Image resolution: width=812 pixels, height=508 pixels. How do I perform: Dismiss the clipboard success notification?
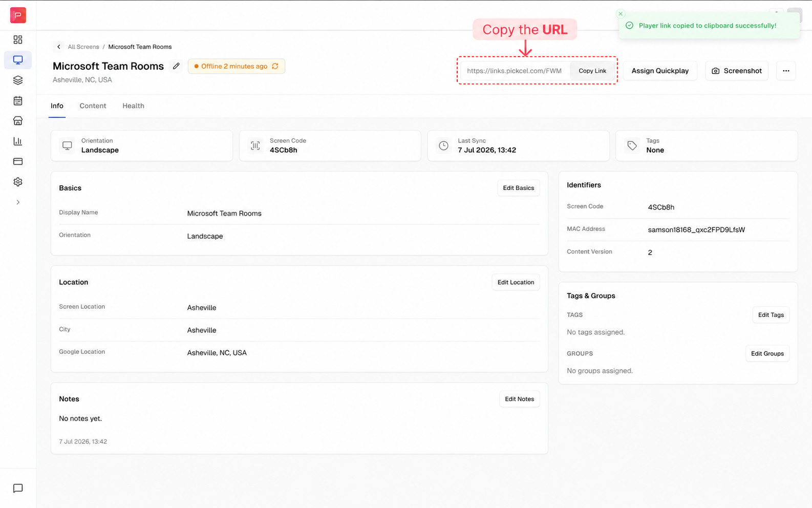click(x=621, y=14)
